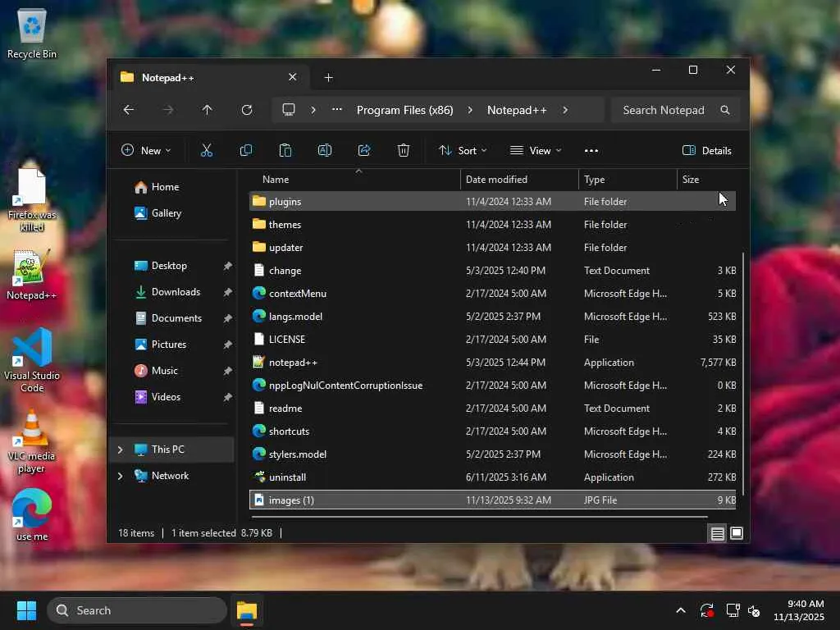
Task: Select the themes folder
Action: point(492,225)
